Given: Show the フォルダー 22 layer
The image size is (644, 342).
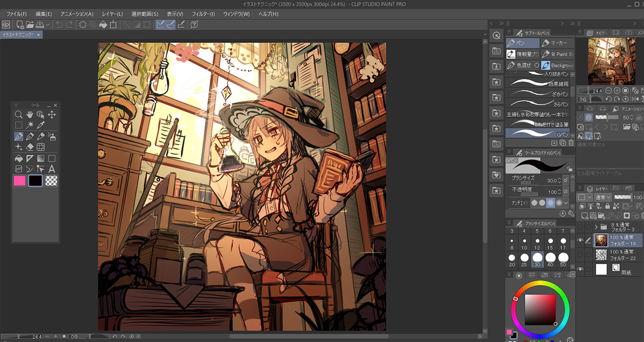Looking at the screenshot, I should click(580, 254).
